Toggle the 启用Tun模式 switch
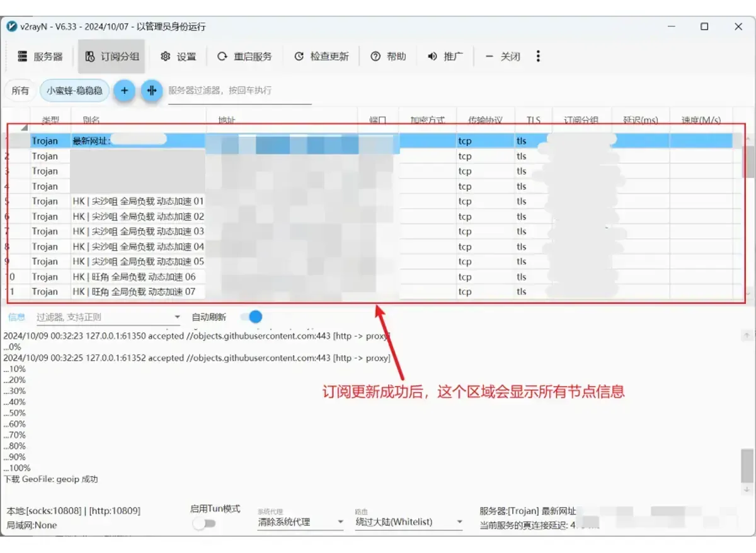 click(x=204, y=523)
